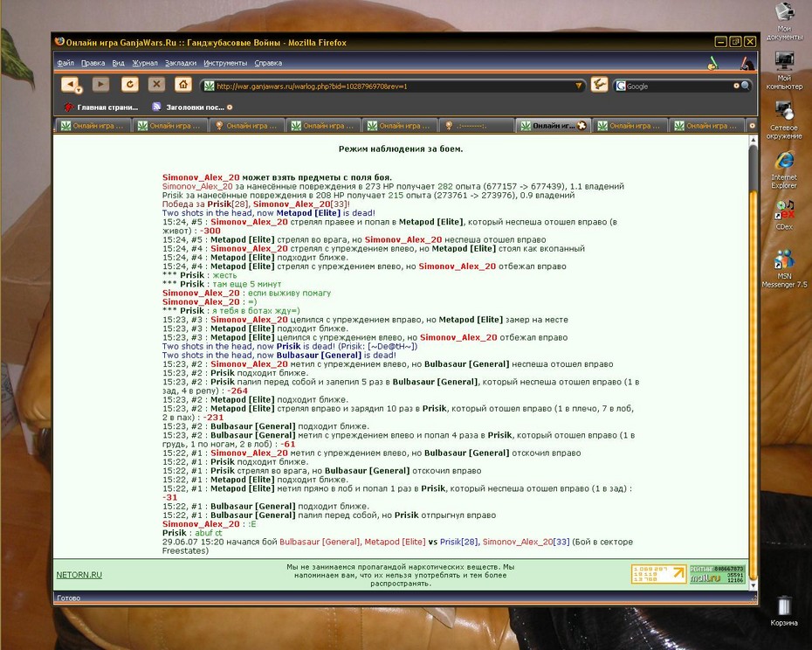Click Metapod [Elite] in the 'начался бой' line
This screenshot has width=812, height=650.
pos(396,542)
